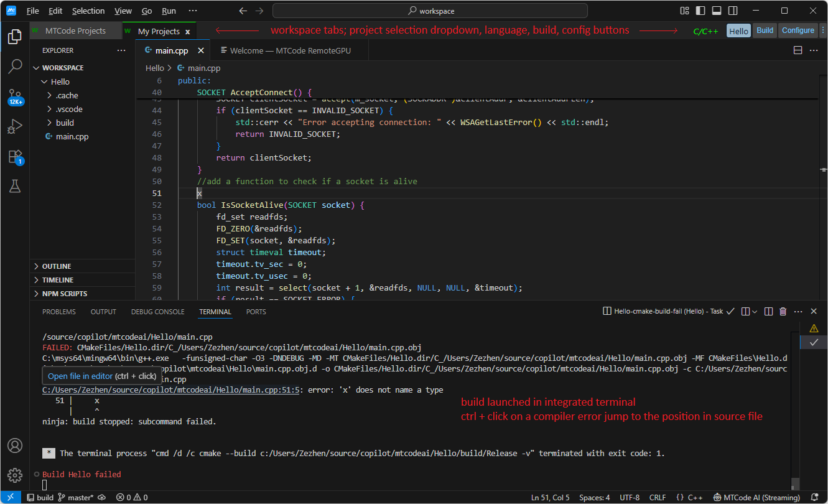Screen dimensions: 828x504
Task: Open the Run and Debug view
Action: (x=15, y=126)
